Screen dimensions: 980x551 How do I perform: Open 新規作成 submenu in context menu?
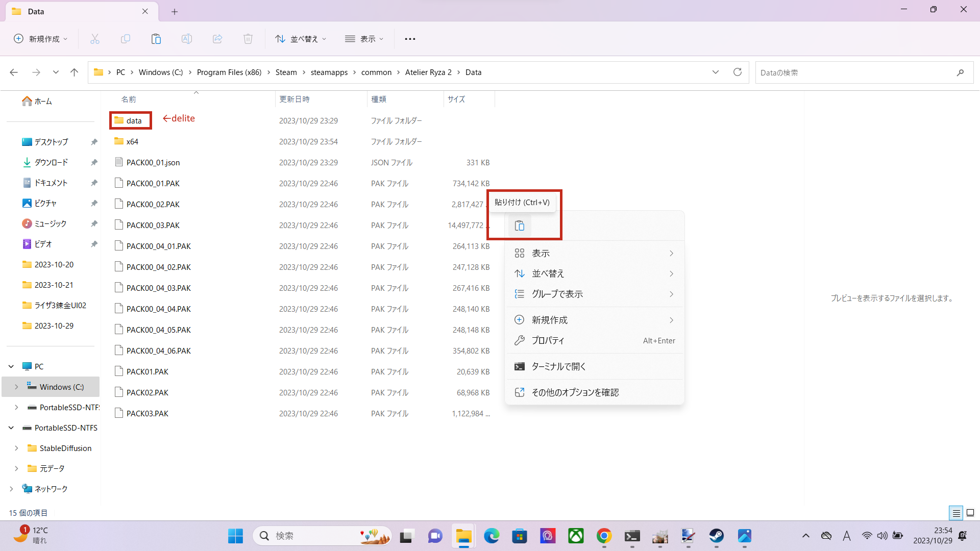595,320
